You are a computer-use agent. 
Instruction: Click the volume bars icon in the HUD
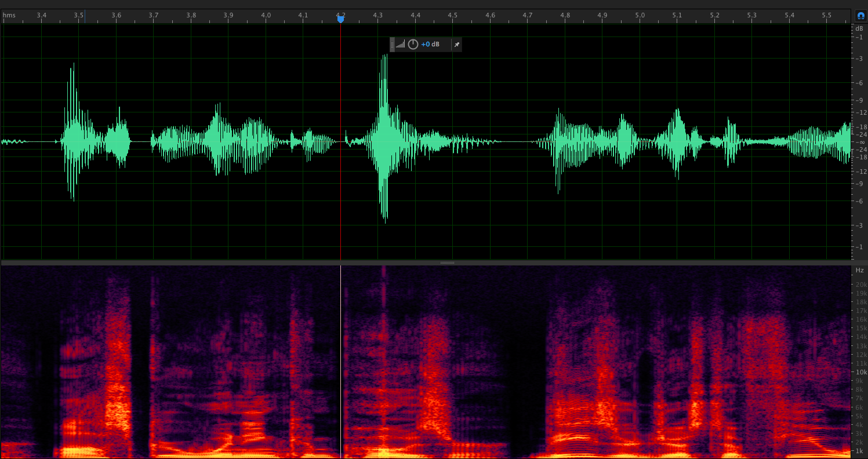pos(401,45)
